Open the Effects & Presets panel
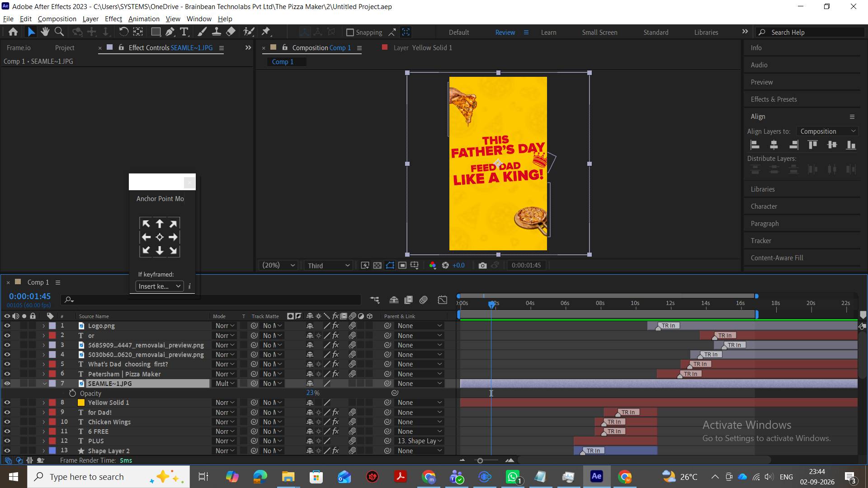 tap(774, 99)
